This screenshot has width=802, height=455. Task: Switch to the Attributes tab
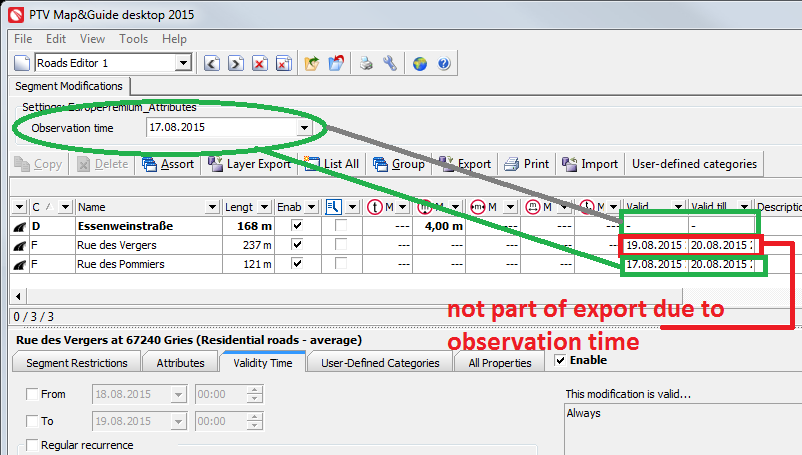180,363
